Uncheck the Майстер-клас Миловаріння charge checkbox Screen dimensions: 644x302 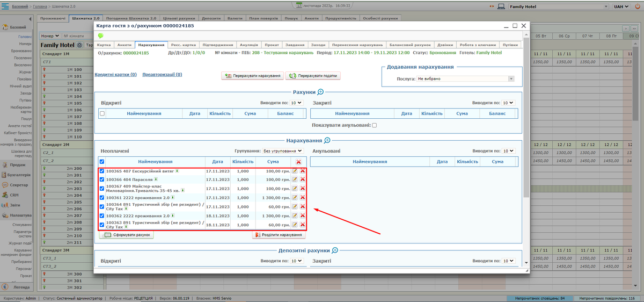tap(102, 189)
